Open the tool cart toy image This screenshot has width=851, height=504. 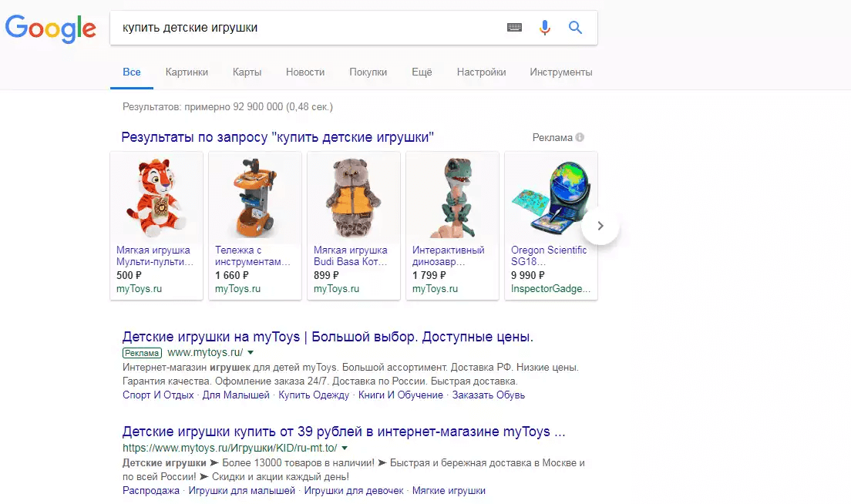[255, 197]
